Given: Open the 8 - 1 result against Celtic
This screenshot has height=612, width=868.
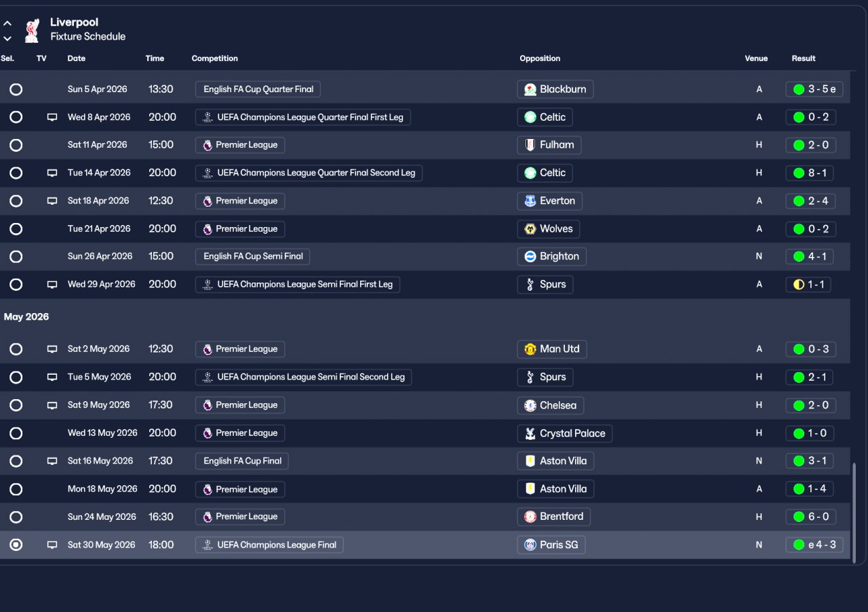Looking at the screenshot, I should point(810,173).
